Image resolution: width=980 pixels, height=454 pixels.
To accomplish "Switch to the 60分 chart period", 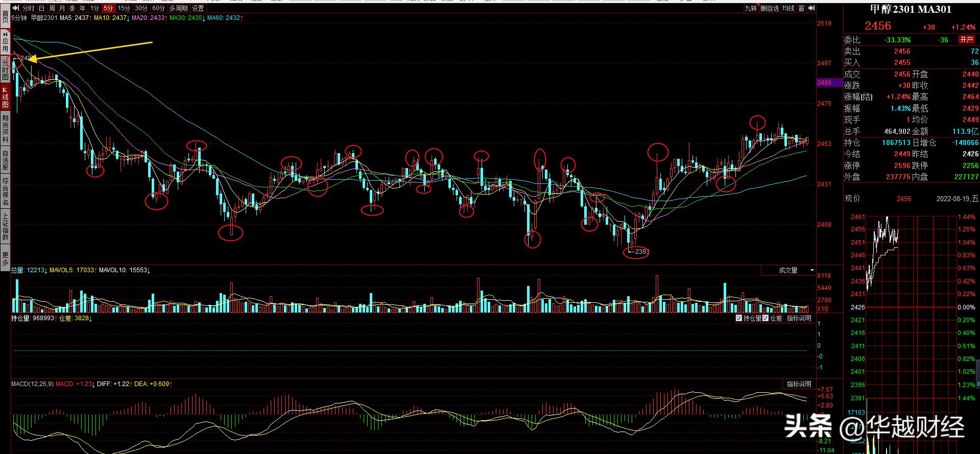I will 159,8.
